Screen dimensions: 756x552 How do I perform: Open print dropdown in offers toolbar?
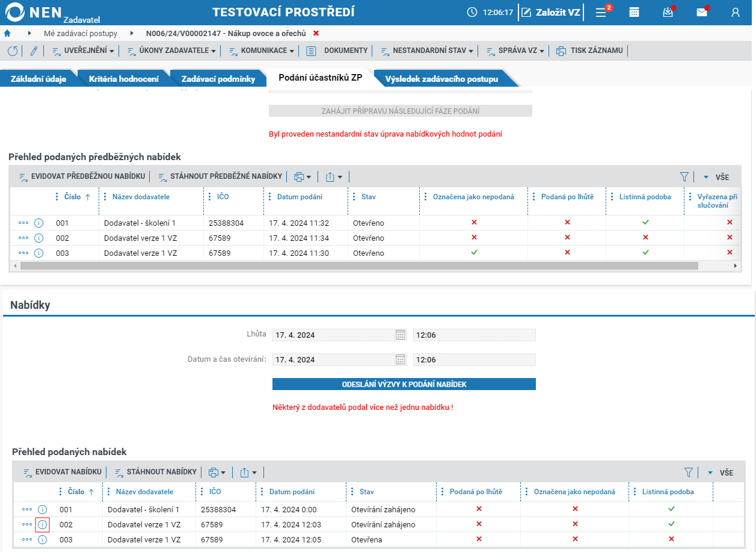point(217,473)
